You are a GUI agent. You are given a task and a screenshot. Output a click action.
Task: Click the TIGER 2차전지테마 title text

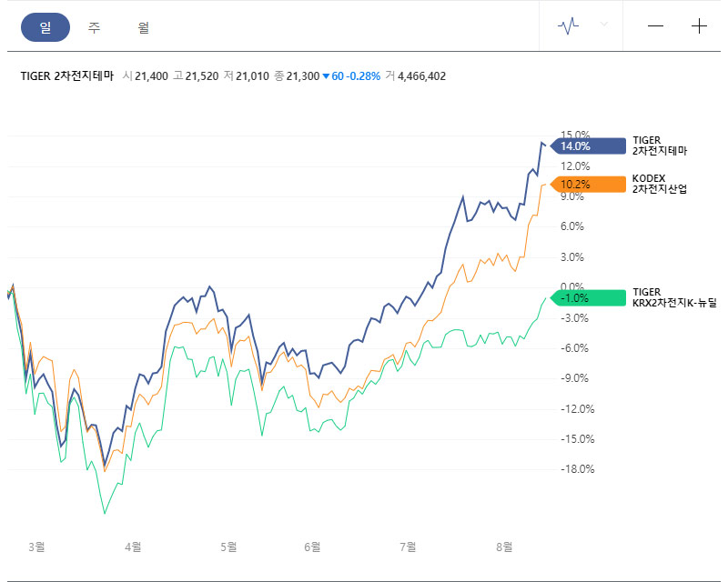pyautogui.click(x=67, y=76)
